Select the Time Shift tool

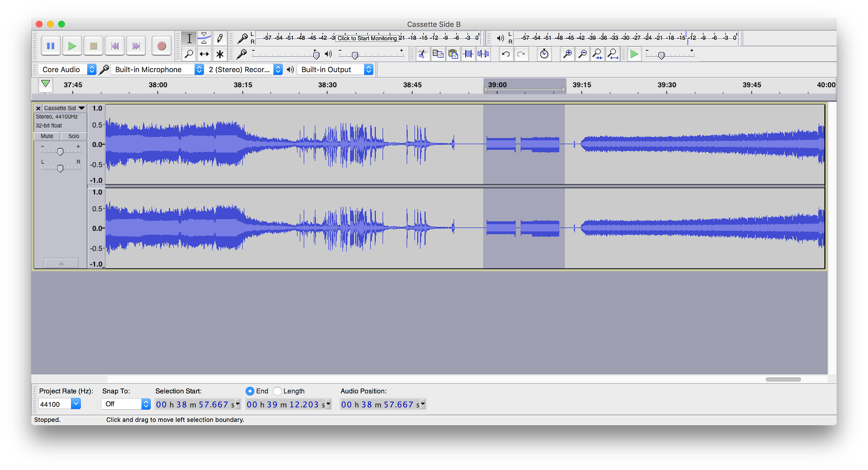204,54
